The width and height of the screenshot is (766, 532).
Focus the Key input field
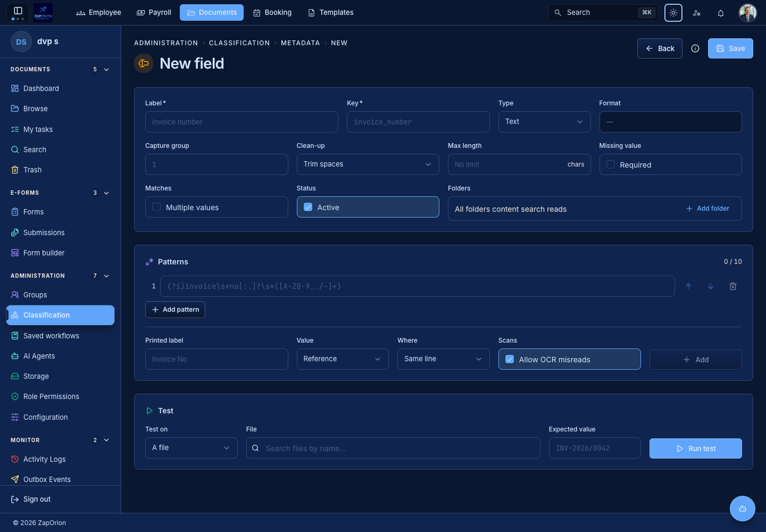pos(418,122)
